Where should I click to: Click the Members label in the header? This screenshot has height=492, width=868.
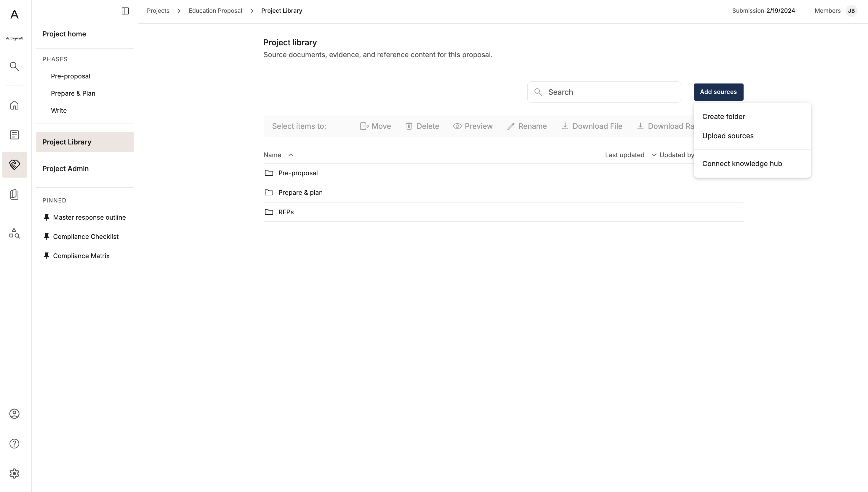point(827,11)
